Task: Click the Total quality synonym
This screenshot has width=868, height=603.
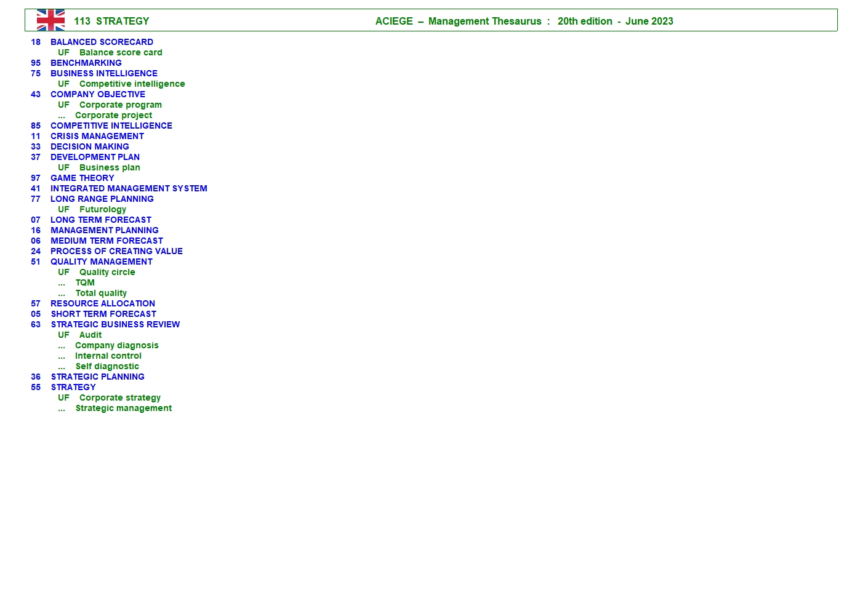Action: tap(101, 293)
